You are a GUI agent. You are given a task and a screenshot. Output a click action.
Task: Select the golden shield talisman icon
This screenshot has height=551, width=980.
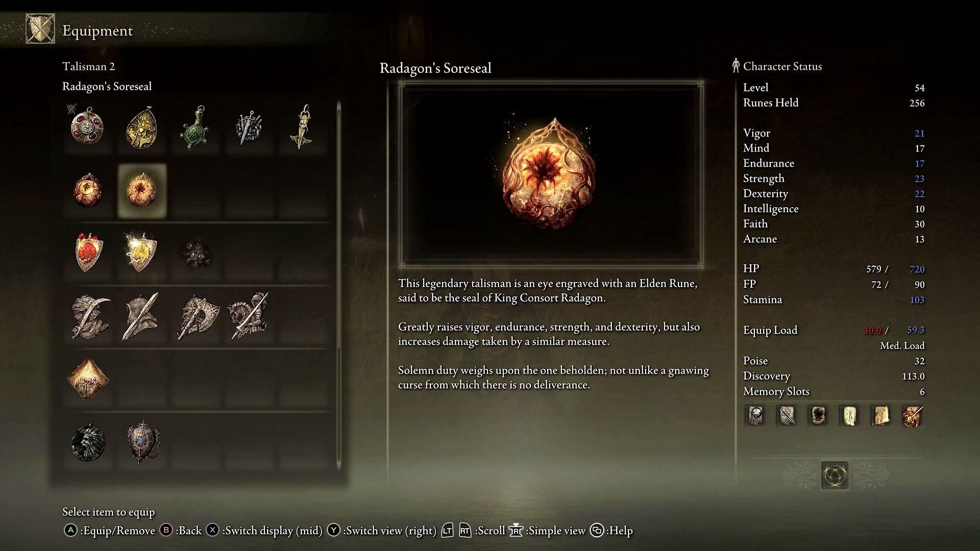[x=141, y=253]
